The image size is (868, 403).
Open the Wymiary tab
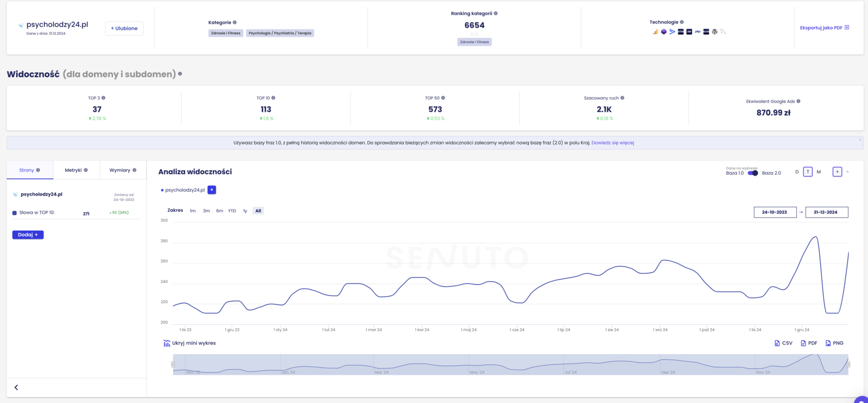[123, 170]
